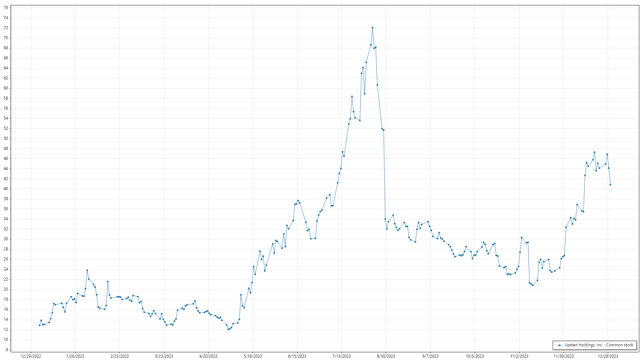644x362 pixels.
Task: Click the highest data point near 72
Action: click(372, 28)
